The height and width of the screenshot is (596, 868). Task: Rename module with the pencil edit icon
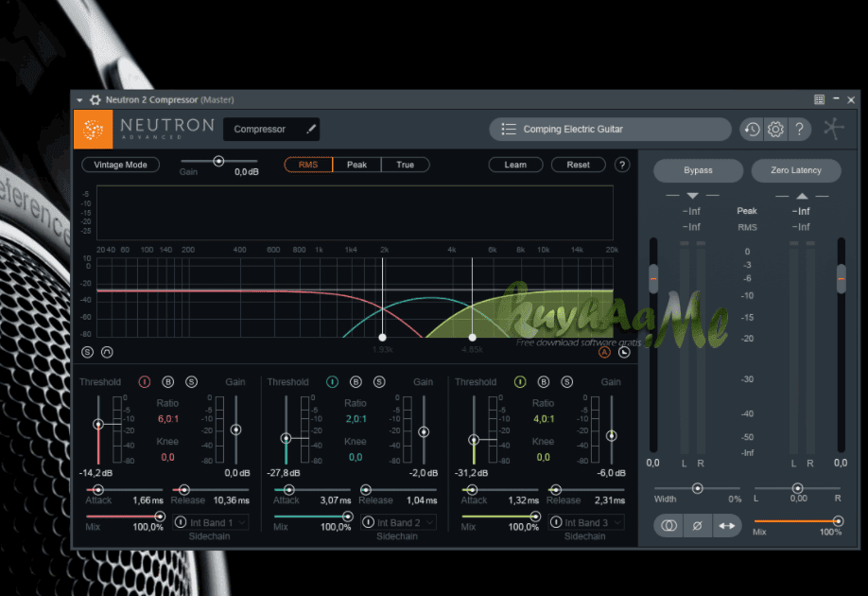[x=311, y=129]
